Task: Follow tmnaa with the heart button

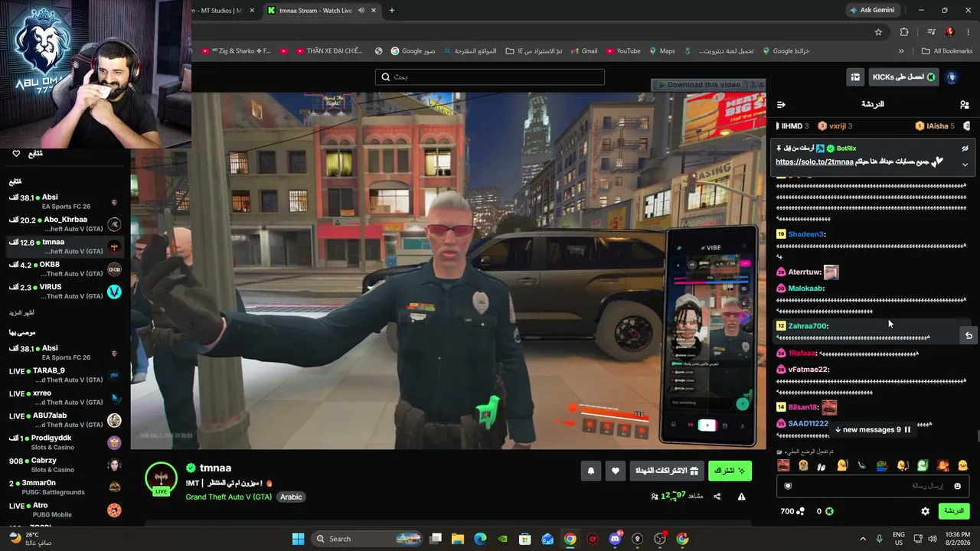Action: point(616,471)
